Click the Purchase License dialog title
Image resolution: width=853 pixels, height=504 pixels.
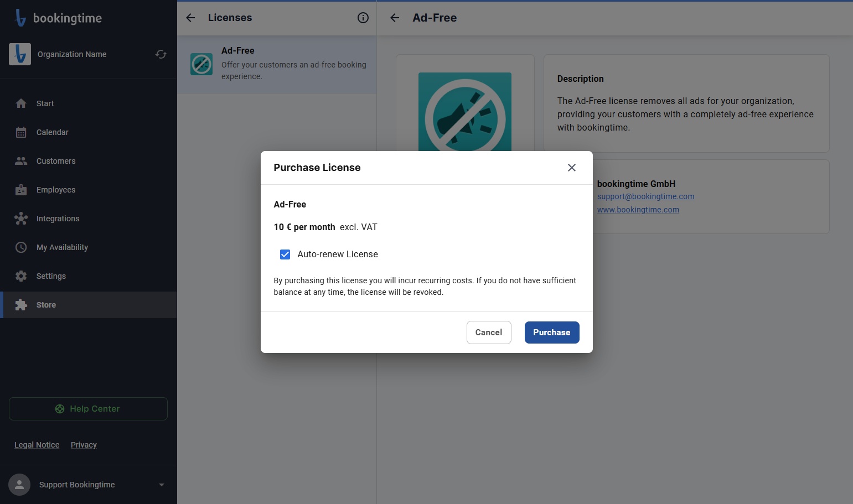[317, 168]
